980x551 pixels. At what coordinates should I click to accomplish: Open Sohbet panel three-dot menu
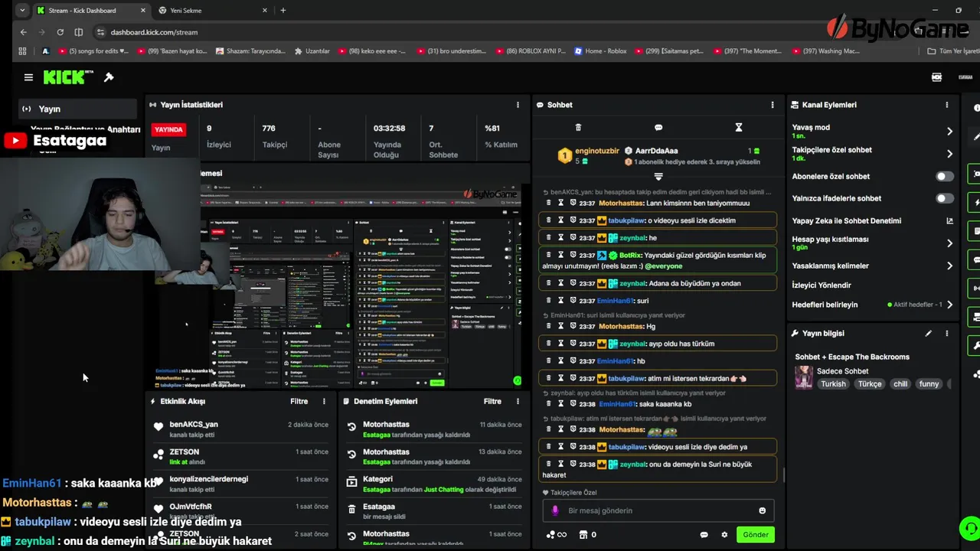[772, 105]
